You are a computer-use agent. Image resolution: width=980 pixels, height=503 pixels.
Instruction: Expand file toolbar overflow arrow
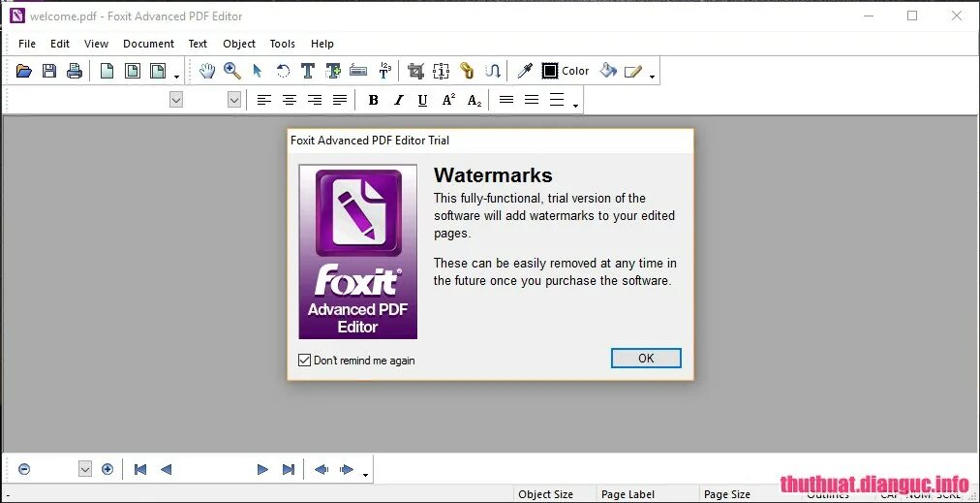[x=177, y=78]
